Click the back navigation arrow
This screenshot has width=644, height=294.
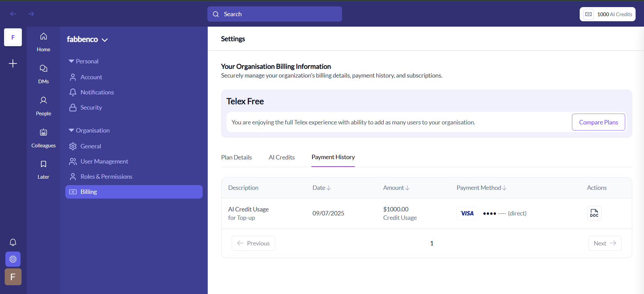[x=13, y=14]
